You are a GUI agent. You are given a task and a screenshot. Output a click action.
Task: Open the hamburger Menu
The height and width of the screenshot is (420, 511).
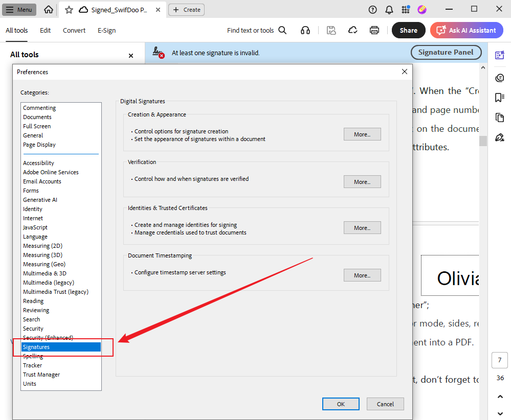(19, 9)
